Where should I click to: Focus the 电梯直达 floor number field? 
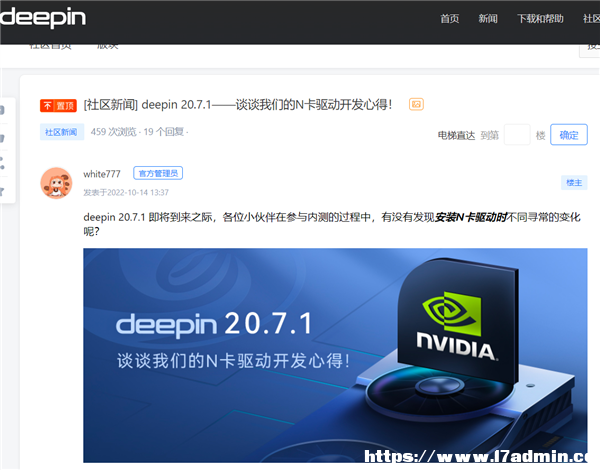(517, 135)
